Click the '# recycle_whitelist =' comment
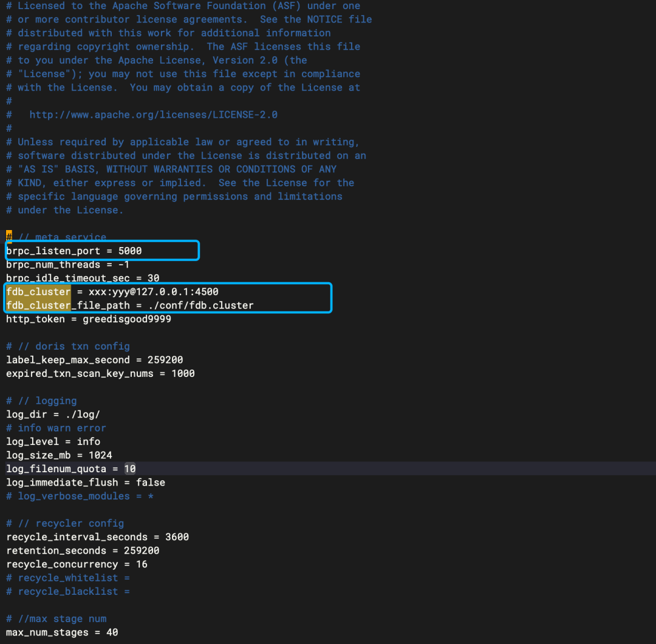 68,578
